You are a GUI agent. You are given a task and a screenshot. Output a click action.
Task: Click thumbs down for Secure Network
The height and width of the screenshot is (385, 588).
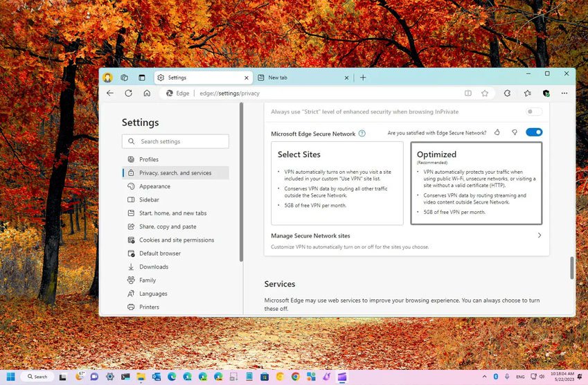515,132
